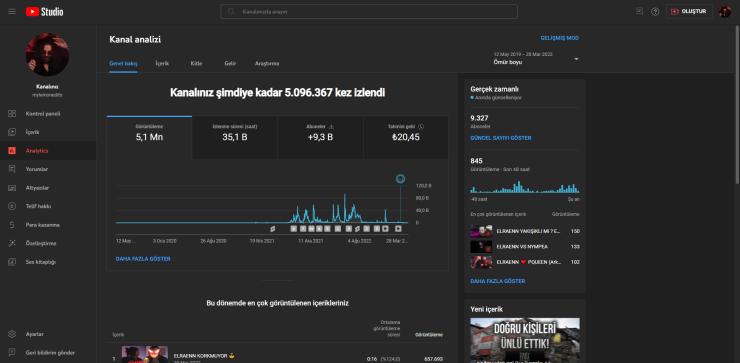Image resolution: width=740 pixels, height=363 pixels.
Task: Open the help question mark icon
Action: pos(655,11)
